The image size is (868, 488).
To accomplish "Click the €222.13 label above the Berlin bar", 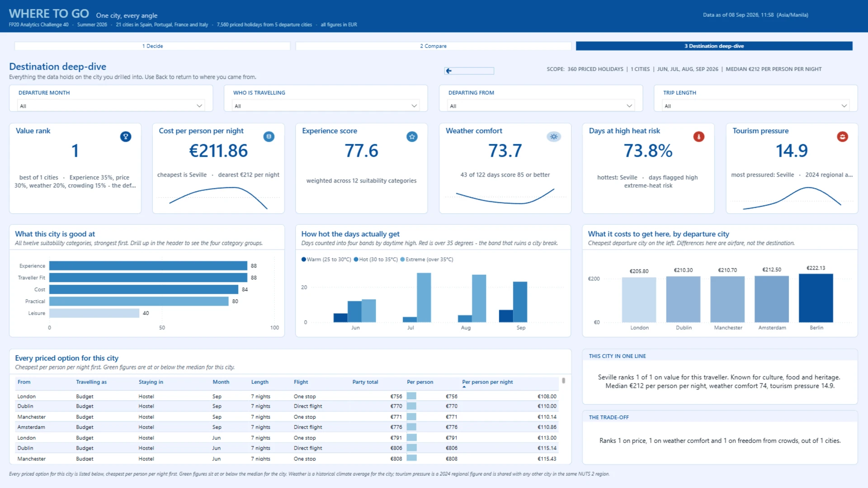I will [x=816, y=268].
